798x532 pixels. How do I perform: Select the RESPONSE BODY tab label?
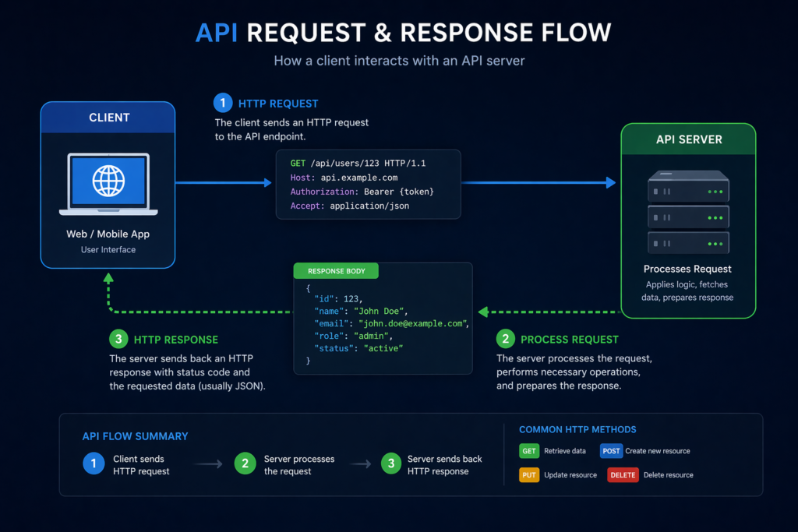click(x=336, y=272)
